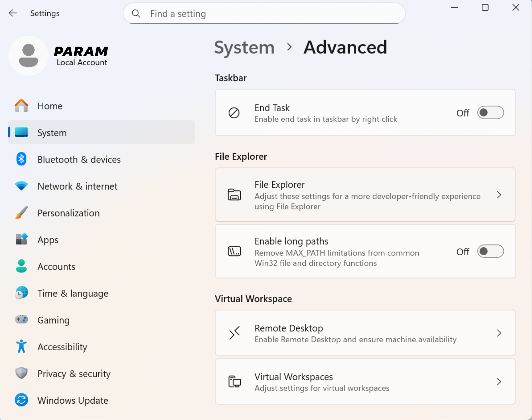Open the Windows Update label
Screen dimensions: 532x420
click(x=73, y=401)
